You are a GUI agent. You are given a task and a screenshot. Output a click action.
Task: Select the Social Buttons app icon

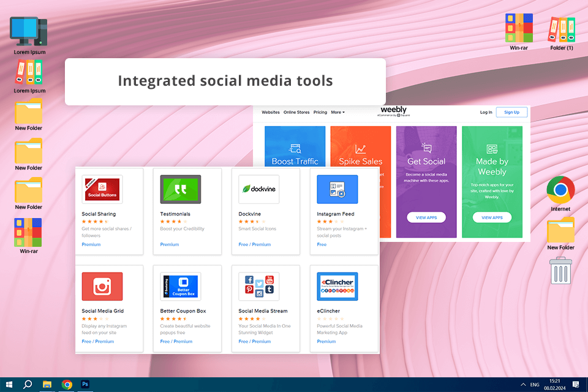[x=102, y=189]
